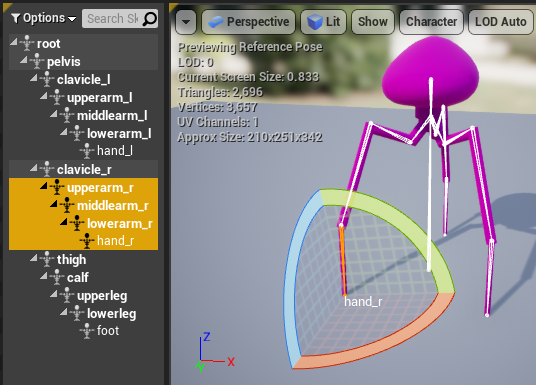The height and width of the screenshot is (385, 536).
Task: Open the Show menu in the viewport
Action: [373, 22]
